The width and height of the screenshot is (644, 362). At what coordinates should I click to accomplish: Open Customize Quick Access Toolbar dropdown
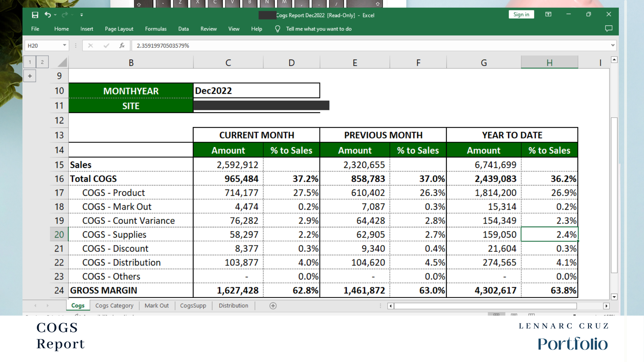click(x=82, y=15)
